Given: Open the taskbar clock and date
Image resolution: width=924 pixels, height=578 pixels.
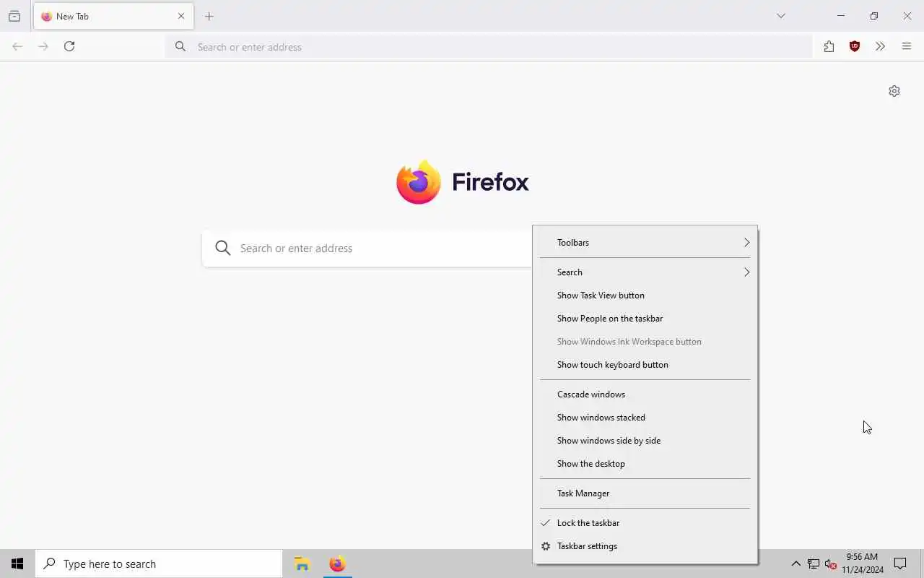Looking at the screenshot, I should coord(862,564).
